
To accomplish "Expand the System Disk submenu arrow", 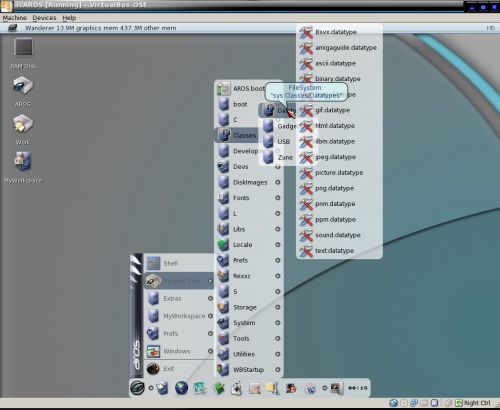I will (210, 281).
